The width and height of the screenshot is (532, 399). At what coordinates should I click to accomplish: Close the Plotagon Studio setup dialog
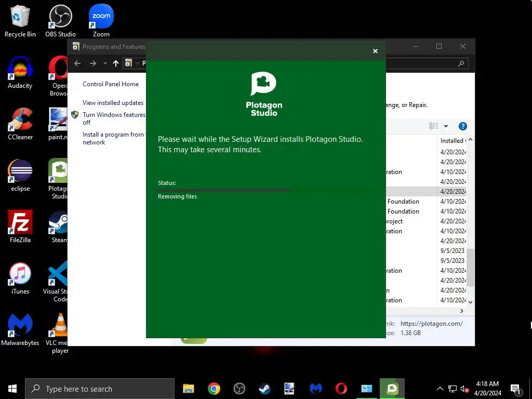tap(375, 51)
